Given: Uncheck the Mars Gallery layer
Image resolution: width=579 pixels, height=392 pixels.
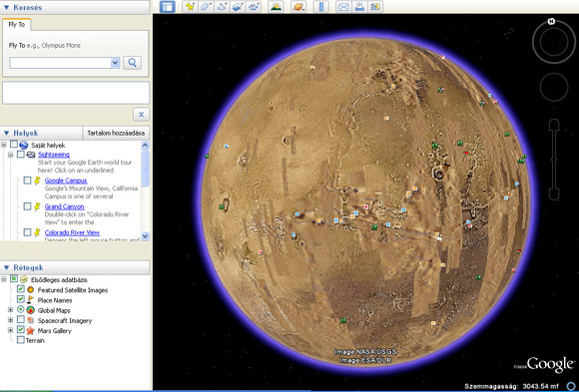Looking at the screenshot, I should tap(21, 329).
